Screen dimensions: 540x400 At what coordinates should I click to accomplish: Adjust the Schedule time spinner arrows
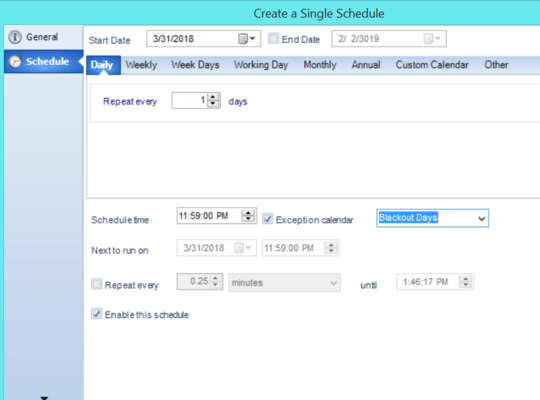[248, 216]
